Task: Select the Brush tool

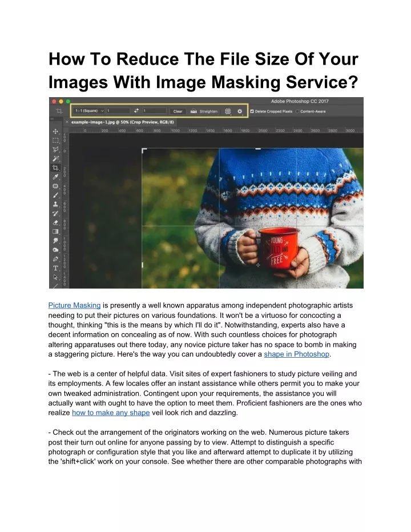Action: [x=55, y=195]
